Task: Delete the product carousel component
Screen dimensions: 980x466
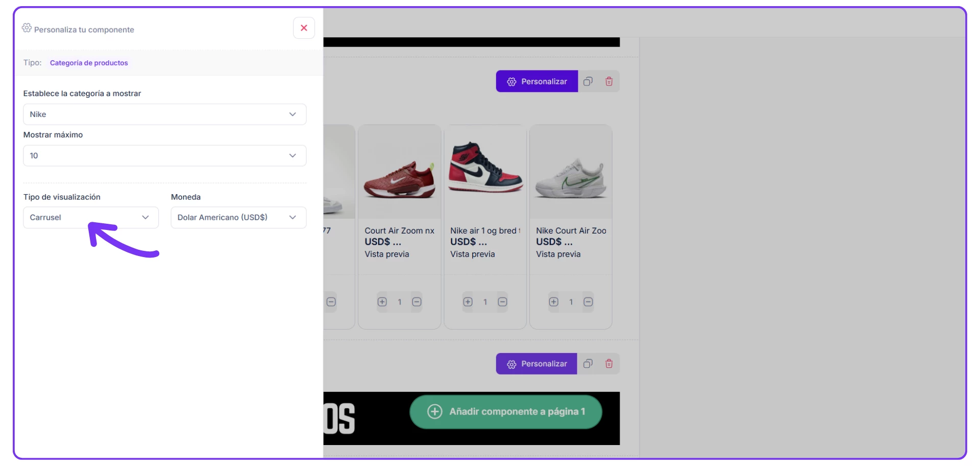Action: (x=609, y=82)
